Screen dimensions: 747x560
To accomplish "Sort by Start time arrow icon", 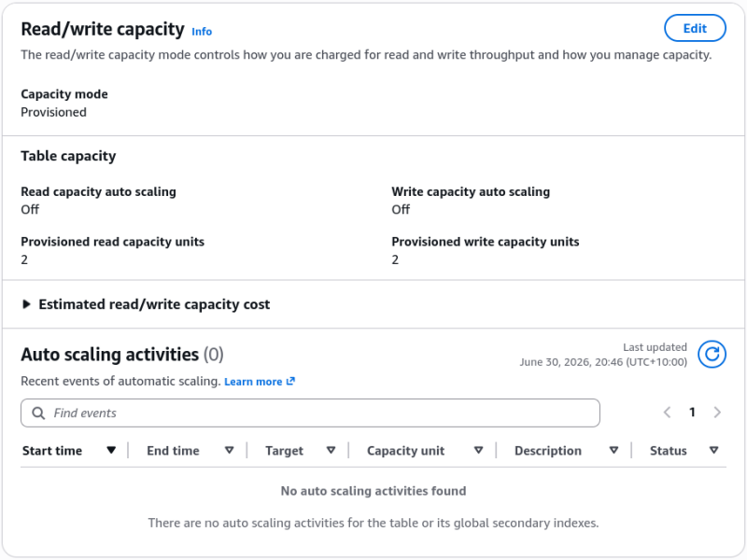I will pos(111,450).
